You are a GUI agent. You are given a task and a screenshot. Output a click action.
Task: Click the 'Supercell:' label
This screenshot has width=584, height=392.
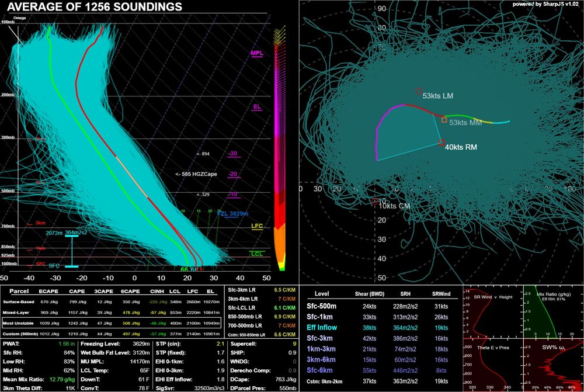(x=242, y=344)
